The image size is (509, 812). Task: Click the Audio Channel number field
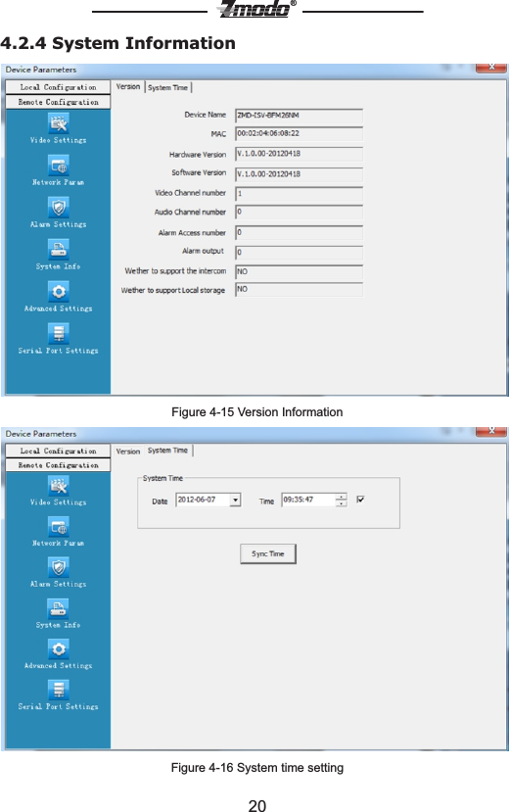(299, 212)
